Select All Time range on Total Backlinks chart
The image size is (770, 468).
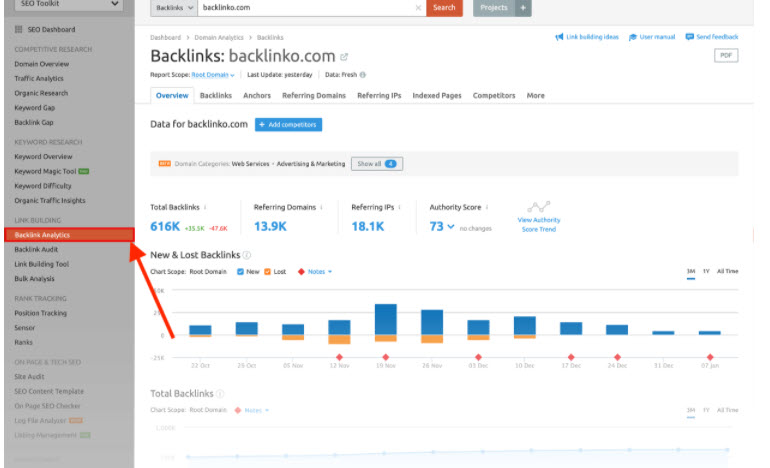(x=727, y=410)
